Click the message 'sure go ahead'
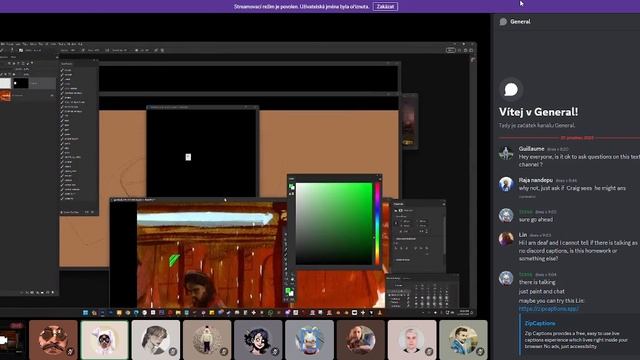Image resolution: width=640 pixels, height=360 pixels. click(x=536, y=219)
